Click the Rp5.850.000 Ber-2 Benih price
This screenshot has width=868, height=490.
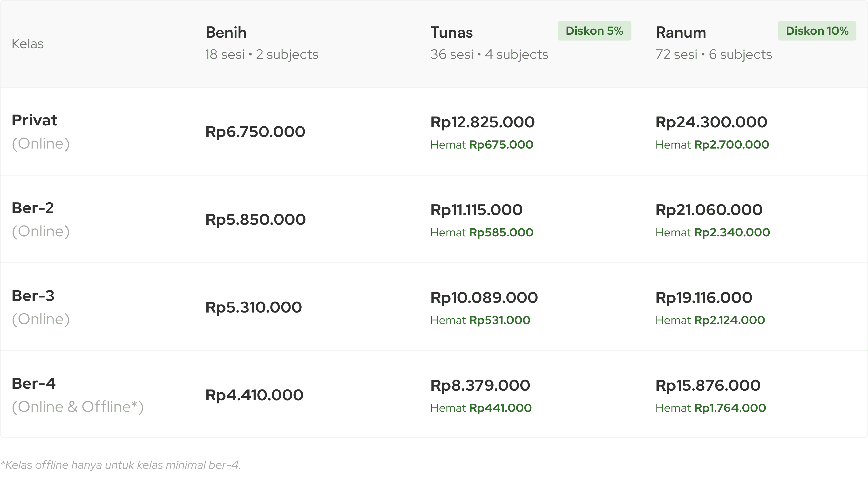tap(255, 219)
